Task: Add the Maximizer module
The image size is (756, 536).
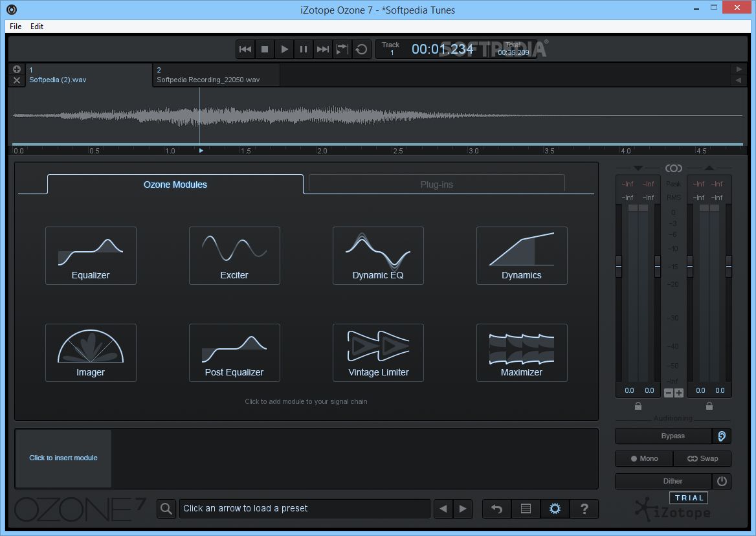Action: pyautogui.click(x=522, y=353)
